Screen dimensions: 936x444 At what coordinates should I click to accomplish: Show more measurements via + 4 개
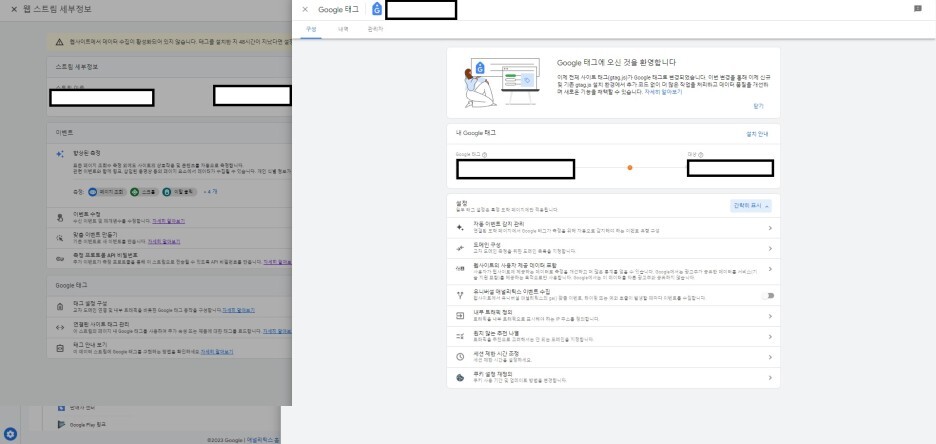pyautogui.click(x=210, y=192)
